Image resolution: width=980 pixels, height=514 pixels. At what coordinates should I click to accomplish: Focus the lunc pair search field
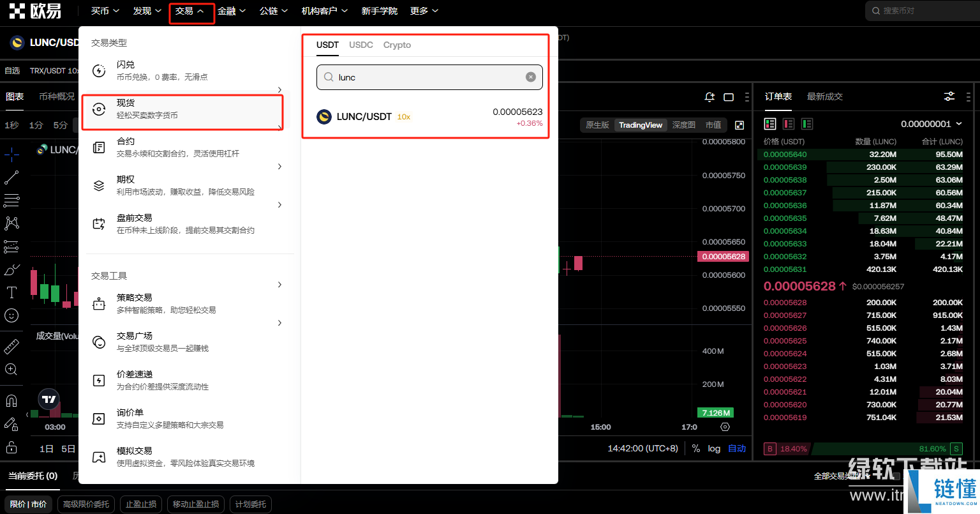429,77
